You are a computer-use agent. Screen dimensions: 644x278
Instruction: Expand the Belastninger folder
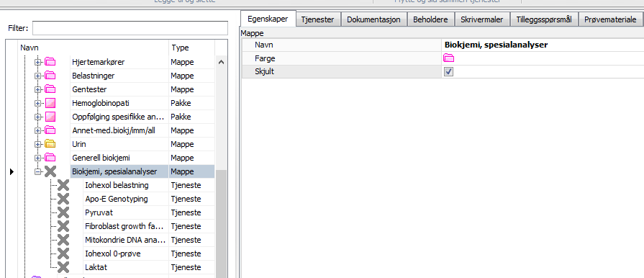38,76
